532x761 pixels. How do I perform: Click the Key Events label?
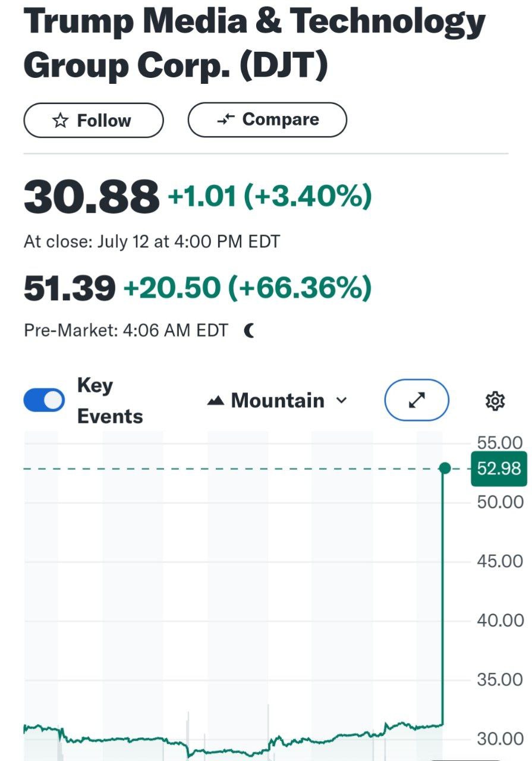tap(110, 401)
